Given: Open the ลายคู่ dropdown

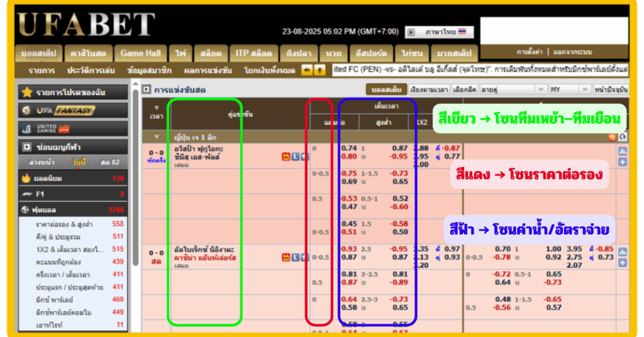Looking at the screenshot, I should point(513,89).
